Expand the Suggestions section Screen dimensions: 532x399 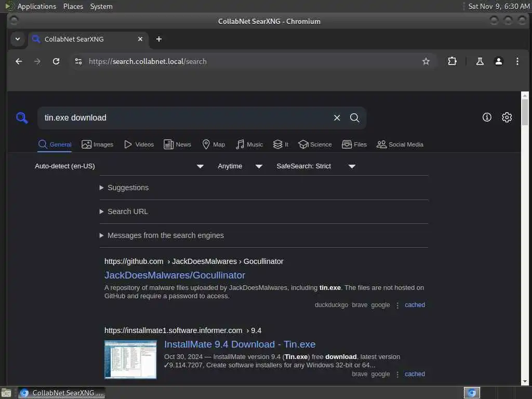coord(124,188)
